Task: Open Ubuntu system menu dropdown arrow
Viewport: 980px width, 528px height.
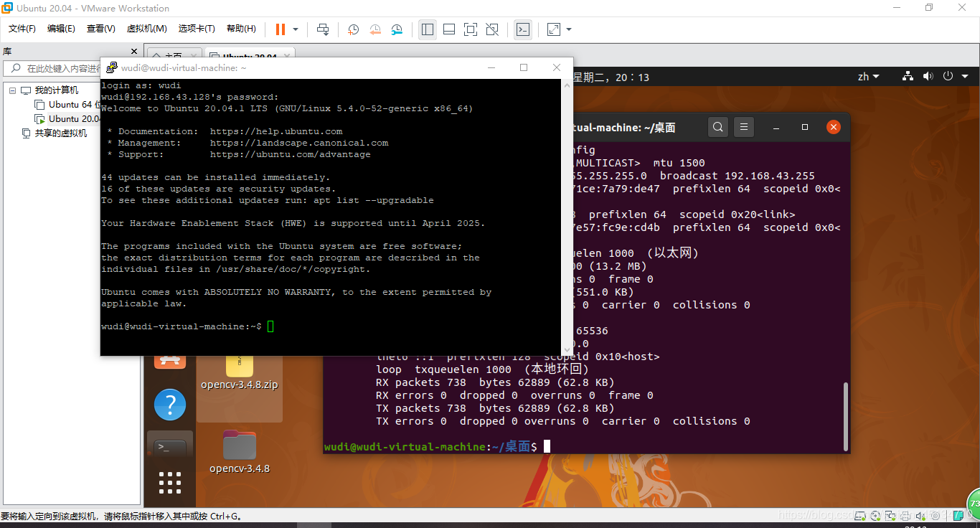Action: [965, 77]
